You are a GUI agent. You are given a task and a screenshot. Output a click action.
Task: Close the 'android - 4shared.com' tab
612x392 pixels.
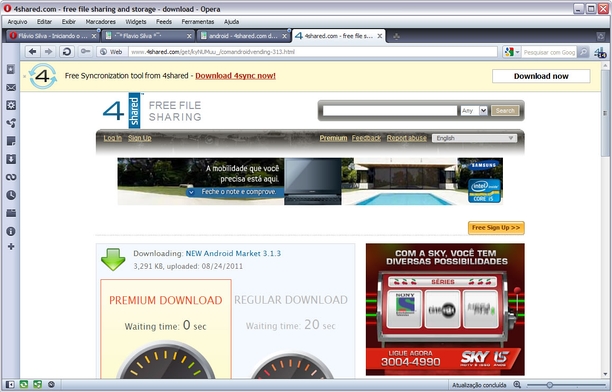tap(285, 36)
